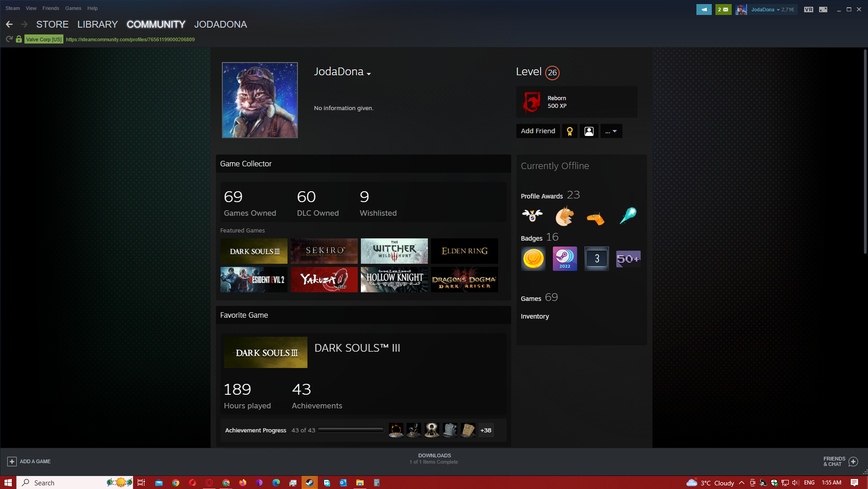The height and width of the screenshot is (489, 868).
Task: Open the JODADONA profile tab
Action: click(221, 24)
